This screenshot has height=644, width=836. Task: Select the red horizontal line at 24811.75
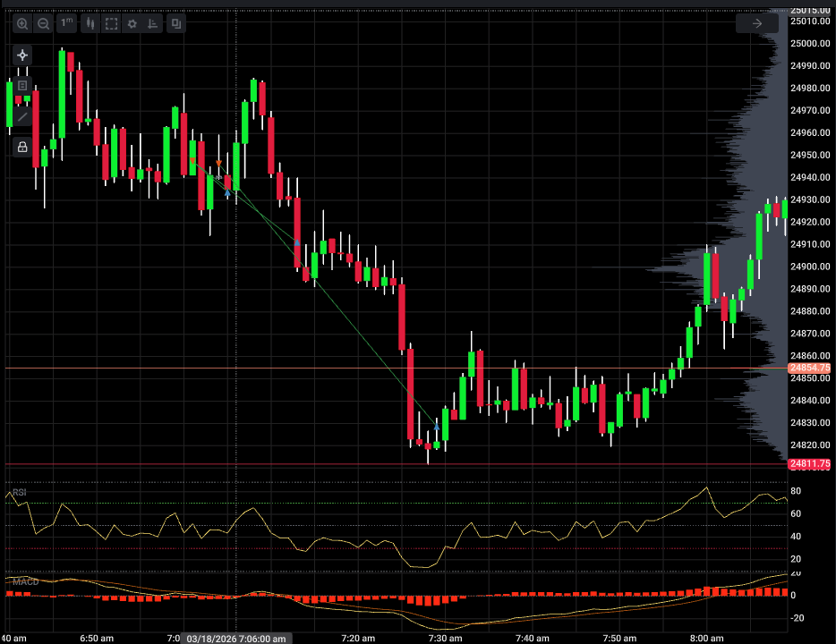[x=396, y=464]
